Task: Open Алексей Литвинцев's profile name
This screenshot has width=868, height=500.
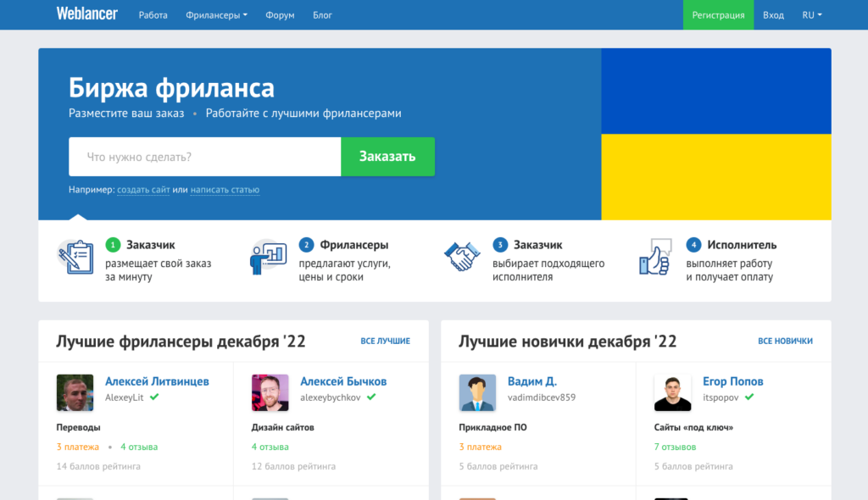Action: [x=157, y=381]
